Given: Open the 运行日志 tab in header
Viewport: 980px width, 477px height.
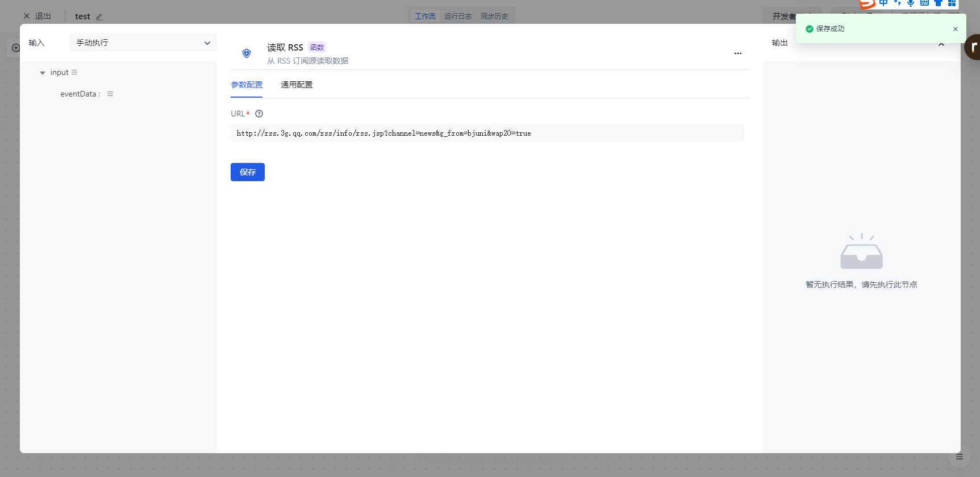Looking at the screenshot, I should 458,16.
